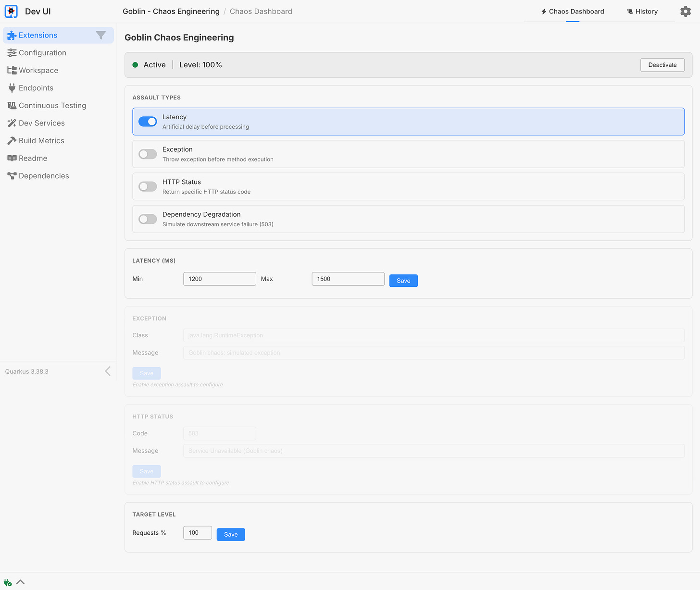Viewport: 700px width, 590px height.
Task: Click the lightning bolt icon on Chaos Dashboard tab
Action: [x=544, y=12]
